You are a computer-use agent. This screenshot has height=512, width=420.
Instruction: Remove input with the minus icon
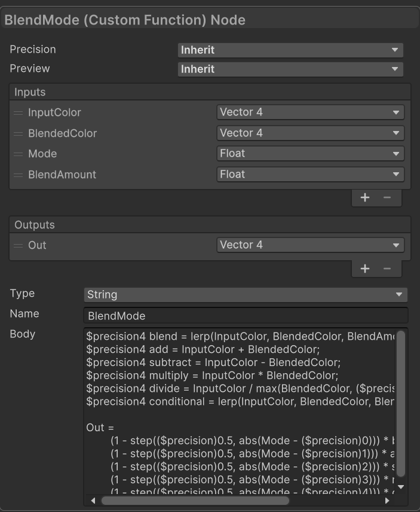387,197
